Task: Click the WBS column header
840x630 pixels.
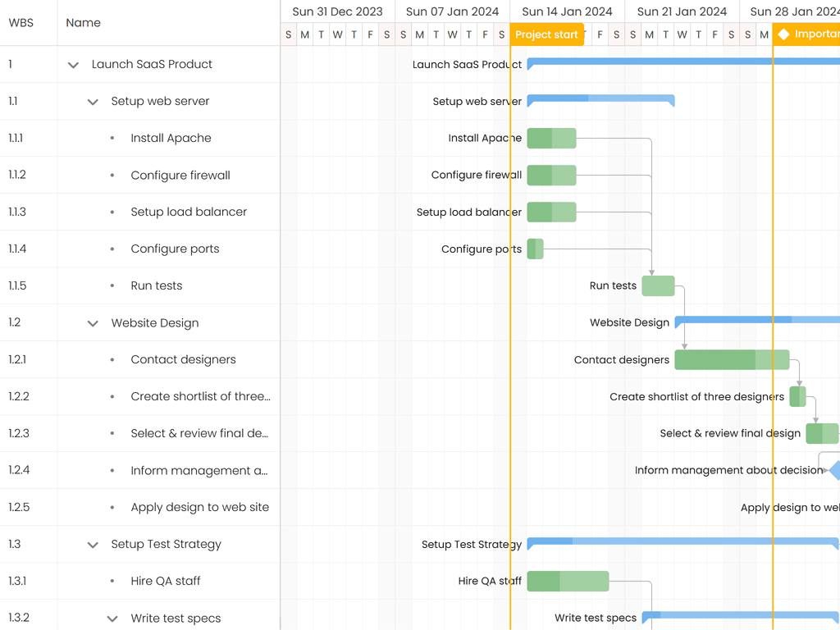Action: 21,23
